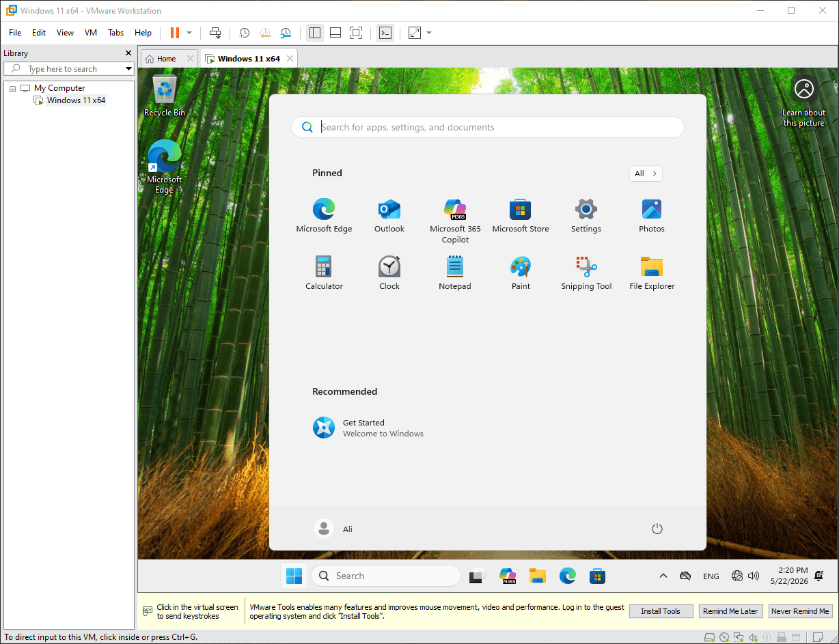
Task: Open the power options dropdown arrow
Action: 189,33
